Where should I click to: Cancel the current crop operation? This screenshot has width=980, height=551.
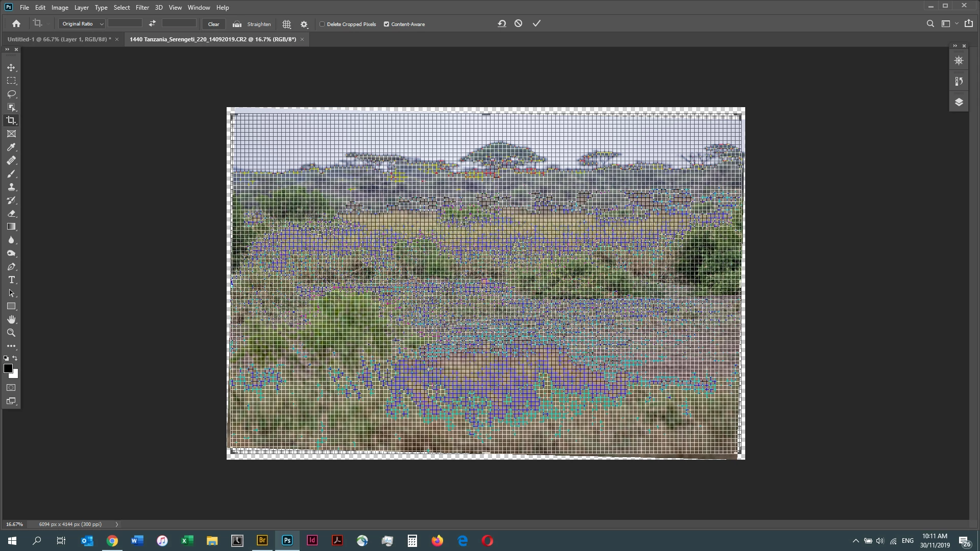(518, 23)
